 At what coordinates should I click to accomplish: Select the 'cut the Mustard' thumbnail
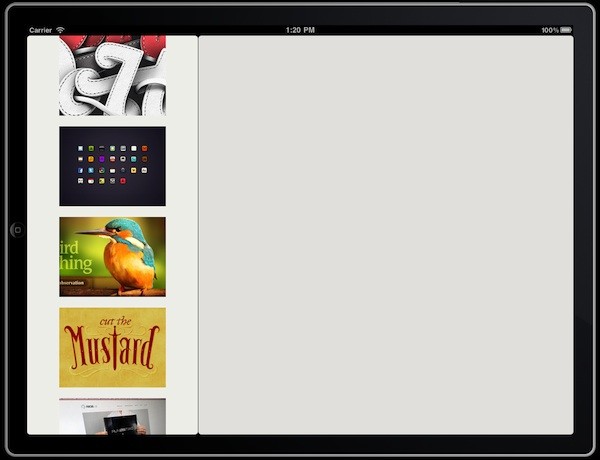click(112, 347)
